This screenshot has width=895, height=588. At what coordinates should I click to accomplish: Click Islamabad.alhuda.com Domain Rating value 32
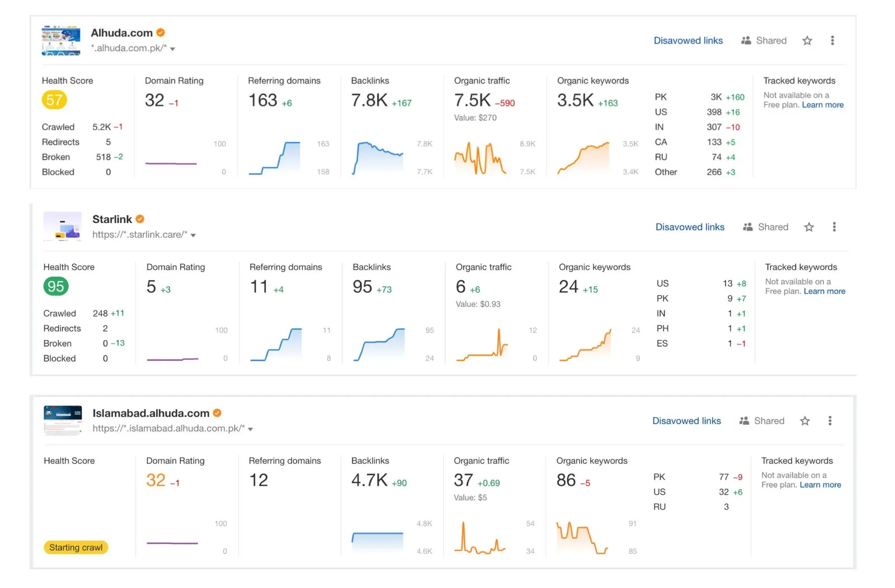[x=156, y=480]
